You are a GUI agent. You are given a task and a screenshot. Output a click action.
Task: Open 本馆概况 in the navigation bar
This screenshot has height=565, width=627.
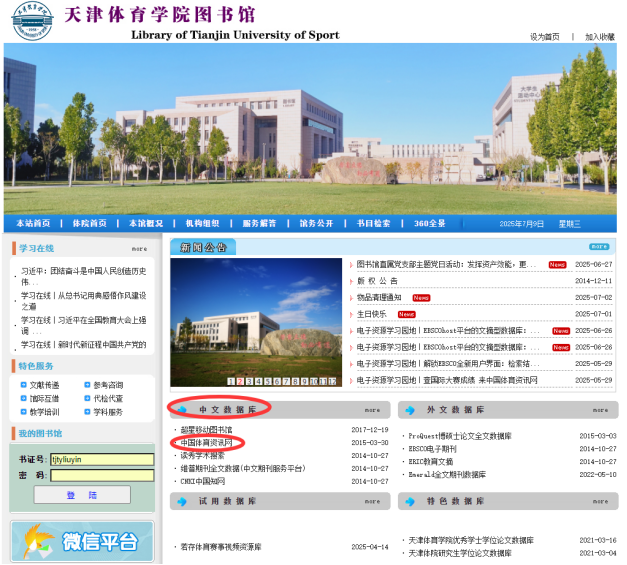point(146,223)
